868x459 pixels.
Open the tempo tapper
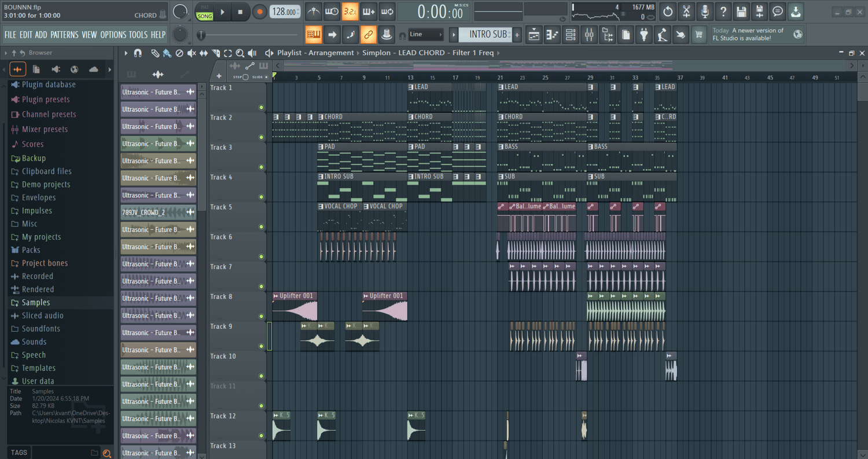pyautogui.click(x=663, y=35)
